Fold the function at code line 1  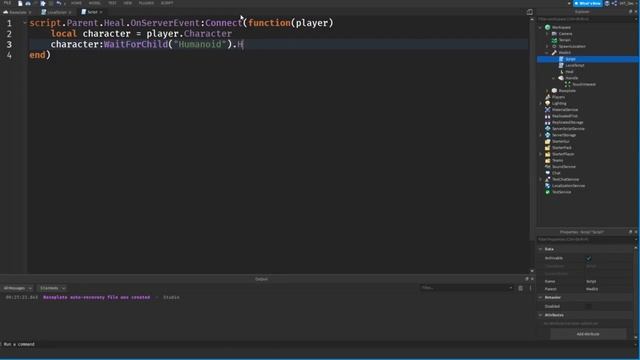[x=25, y=23]
